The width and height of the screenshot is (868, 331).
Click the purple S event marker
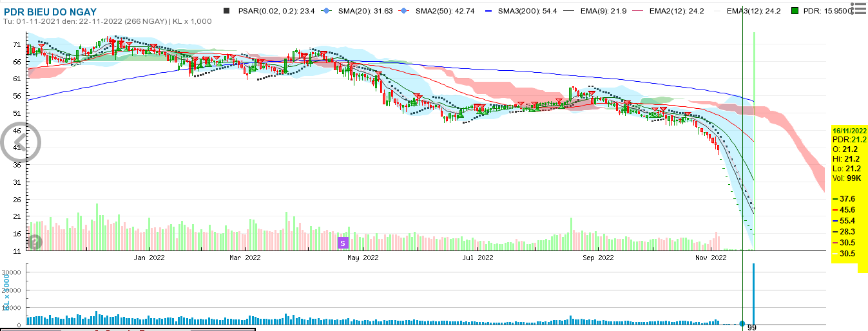(x=343, y=243)
